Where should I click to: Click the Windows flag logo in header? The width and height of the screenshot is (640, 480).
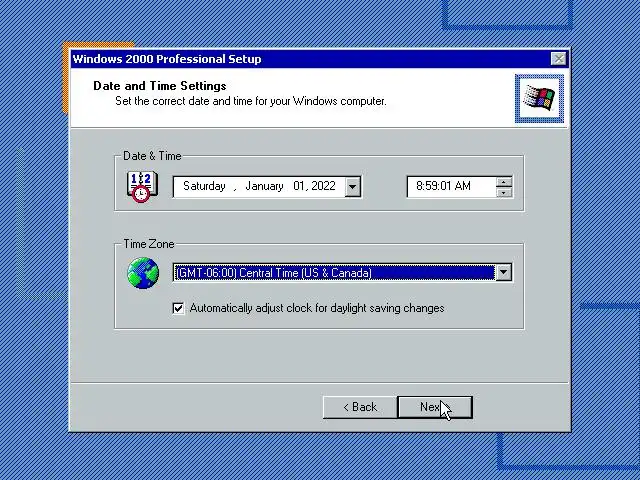(x=539, y=98)
